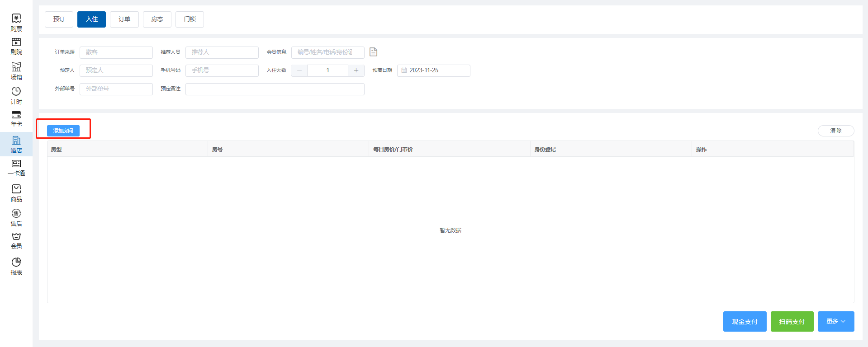The width and height of the screenshot is (868, 347).
Task: Go to 场馆 venue module
Action: [x=16, y=71]
